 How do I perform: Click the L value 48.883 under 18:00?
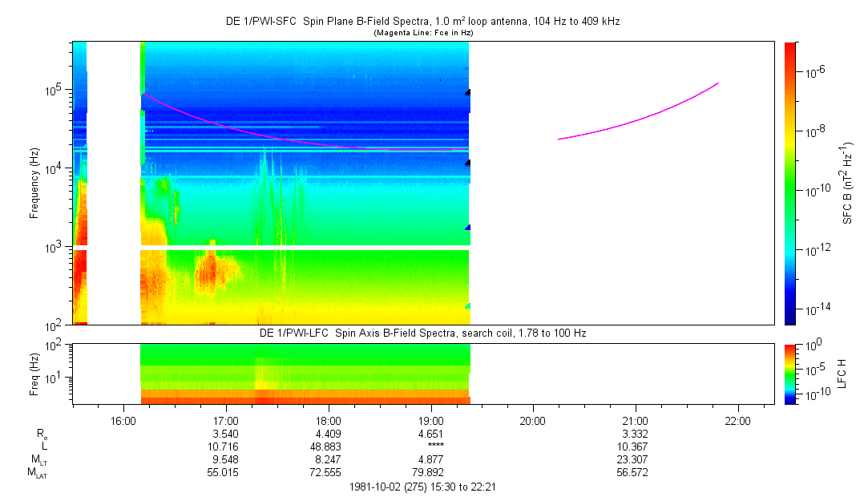[329, 446]
